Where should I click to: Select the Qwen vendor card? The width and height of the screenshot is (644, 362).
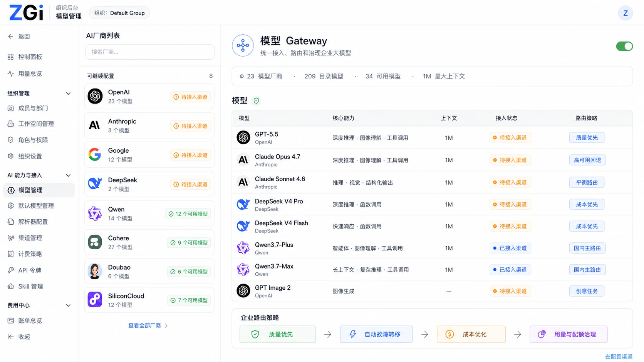149,213
